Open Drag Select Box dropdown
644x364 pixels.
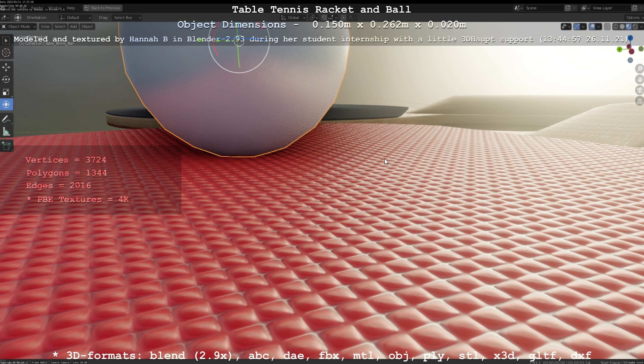[127, 18]
